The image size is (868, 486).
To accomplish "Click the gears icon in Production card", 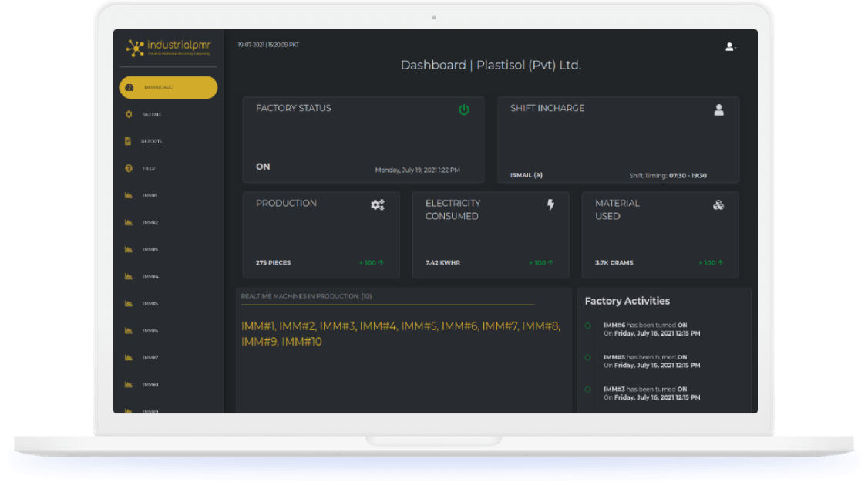I will coord(378,205).
